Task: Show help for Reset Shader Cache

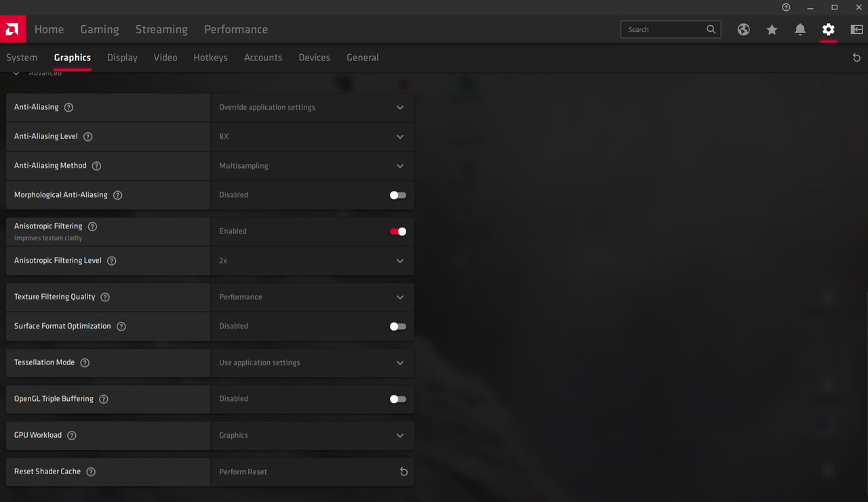Action: point(91,472)
